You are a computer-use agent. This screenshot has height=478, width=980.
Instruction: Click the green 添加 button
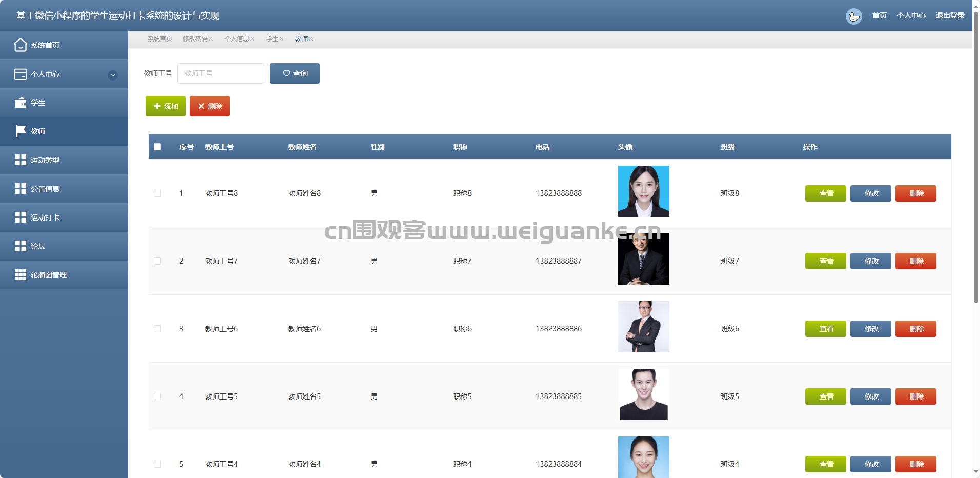tap(166, 106)
